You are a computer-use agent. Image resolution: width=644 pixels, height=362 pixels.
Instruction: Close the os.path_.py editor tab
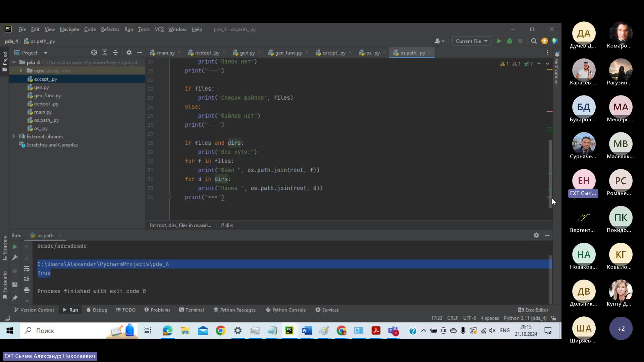pyautogui.click(x=429, y=53)
